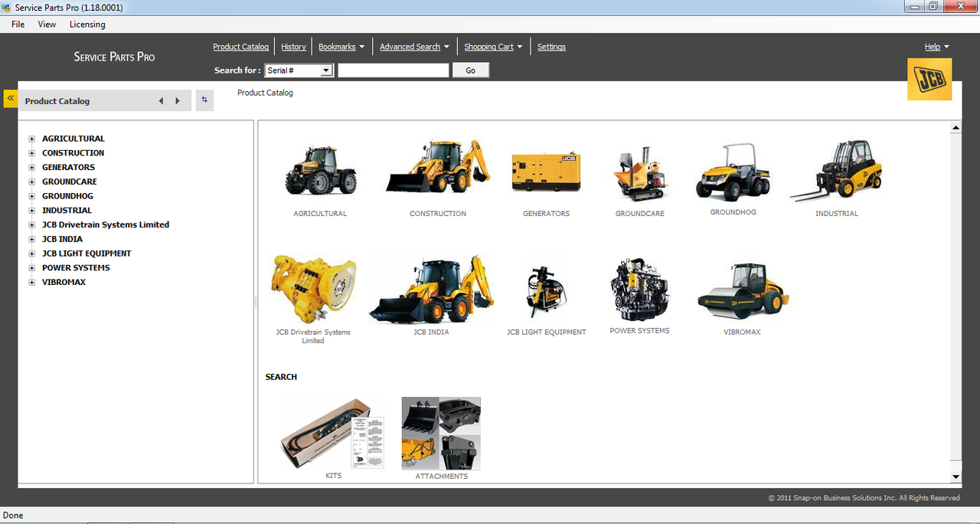Select CONSTRUCTION in the tree list
Viewport: 980px width, 524px height.
pos(73,153)
